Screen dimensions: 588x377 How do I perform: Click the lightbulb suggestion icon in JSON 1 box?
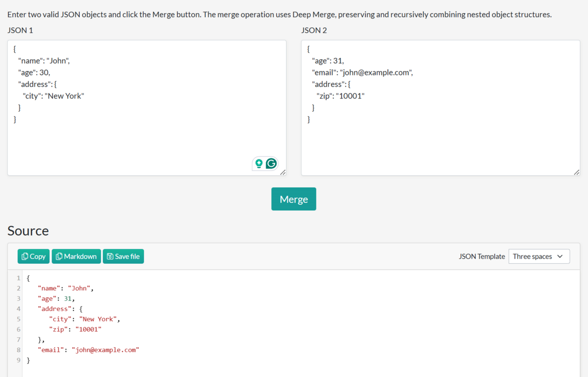click(259, 164)
